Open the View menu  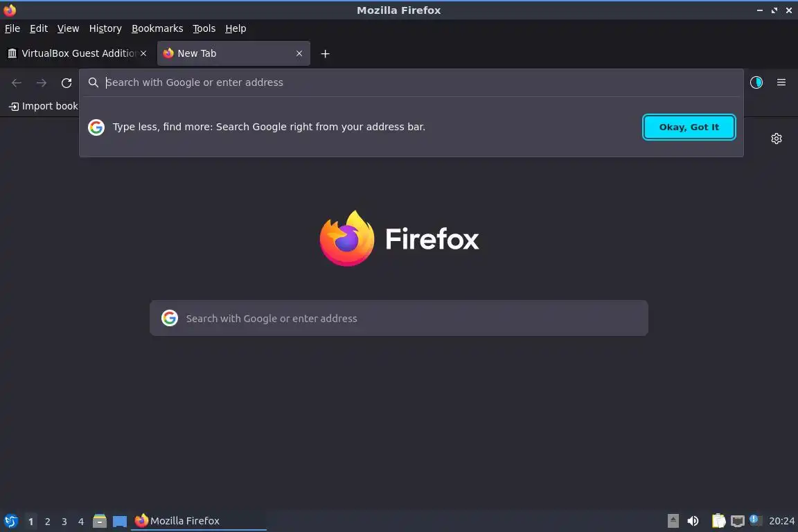tap(68, 28)
